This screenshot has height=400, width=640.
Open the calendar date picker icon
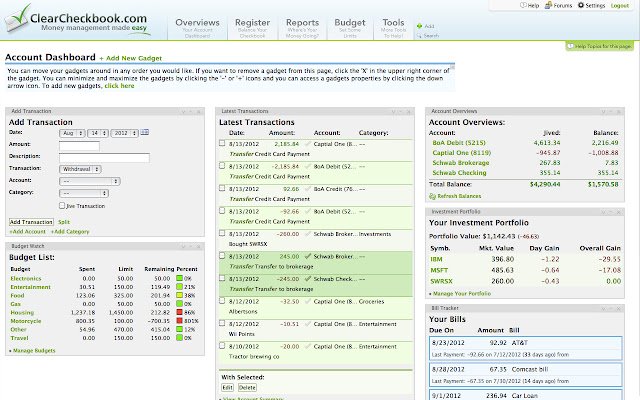(144, 133)
